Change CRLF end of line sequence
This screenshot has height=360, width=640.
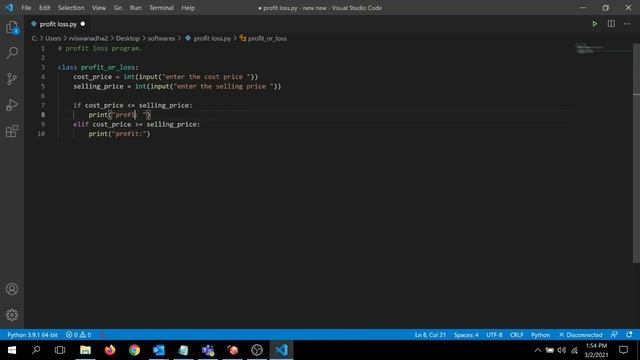pos(516,335)
